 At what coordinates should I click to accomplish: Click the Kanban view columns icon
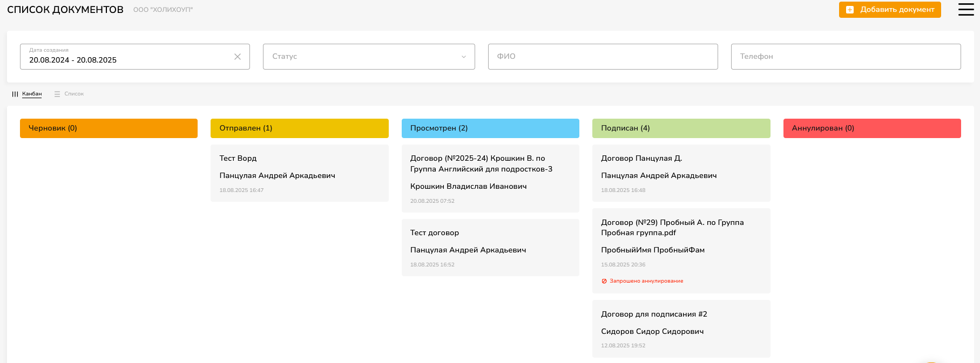coord(15,94)
